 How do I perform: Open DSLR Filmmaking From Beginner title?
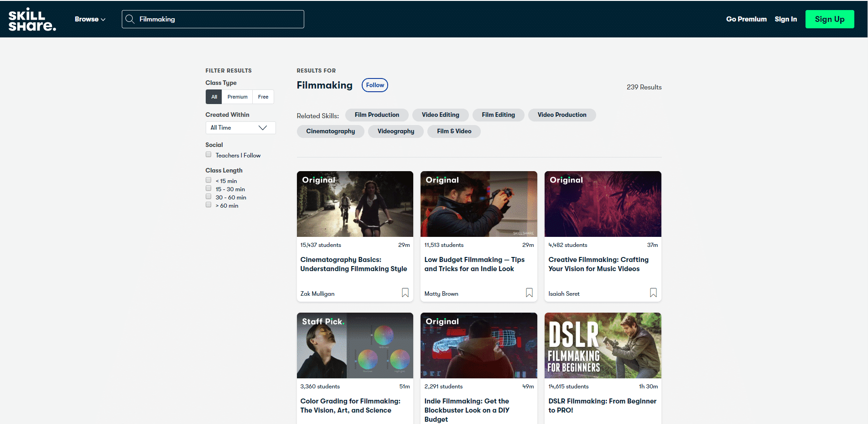tap(602, 406)
